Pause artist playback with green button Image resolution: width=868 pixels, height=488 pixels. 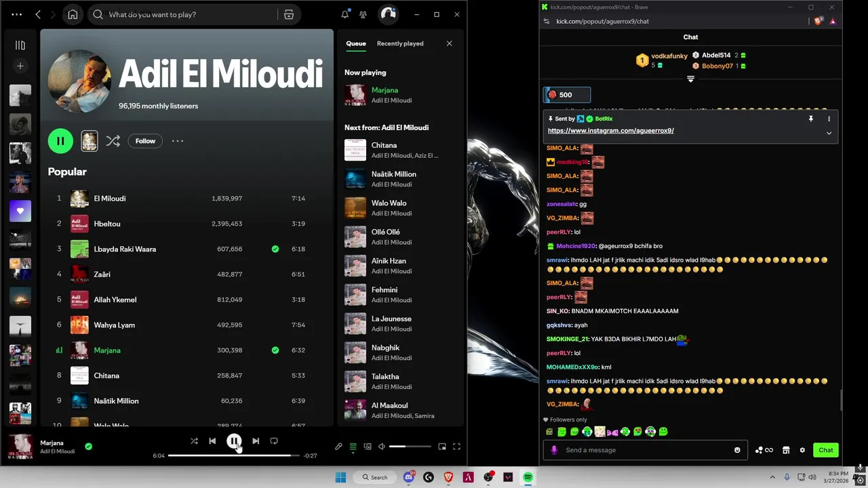[x=60, y=141]
